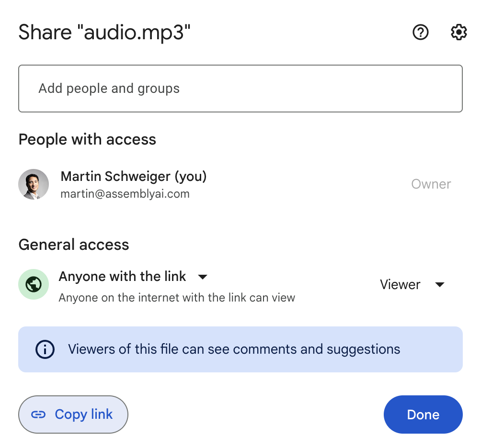481x448 pixels.
Task: Select the Viewer role label
Action: coord(400,284)
